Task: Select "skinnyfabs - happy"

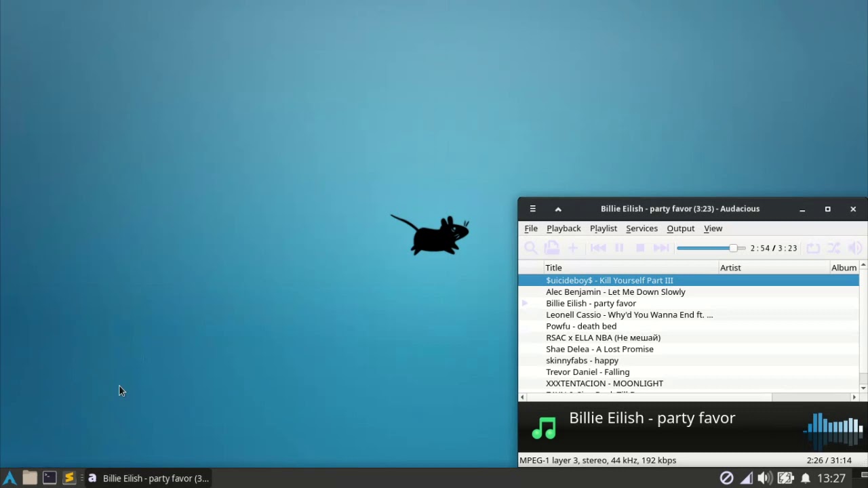Action: click(688, 361)
